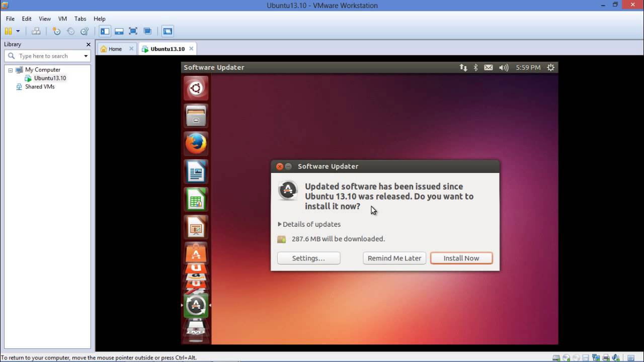Expand Details of updates
The width and height of the screenshot is (644, 362).
point(309,224)
